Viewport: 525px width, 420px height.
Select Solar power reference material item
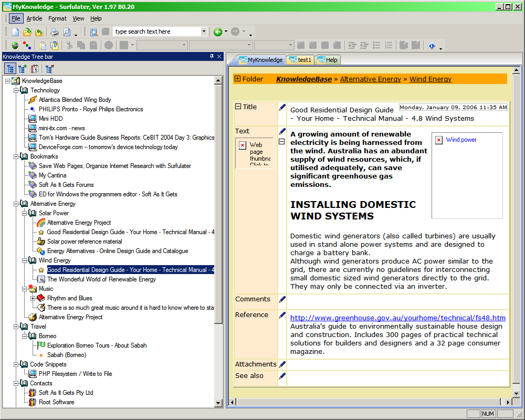tap(85, 241)
